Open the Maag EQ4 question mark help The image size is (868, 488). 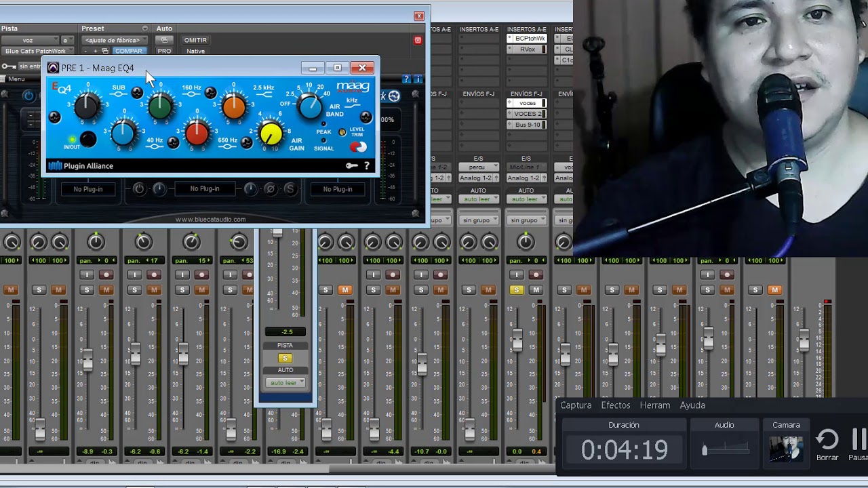point(367,165)
